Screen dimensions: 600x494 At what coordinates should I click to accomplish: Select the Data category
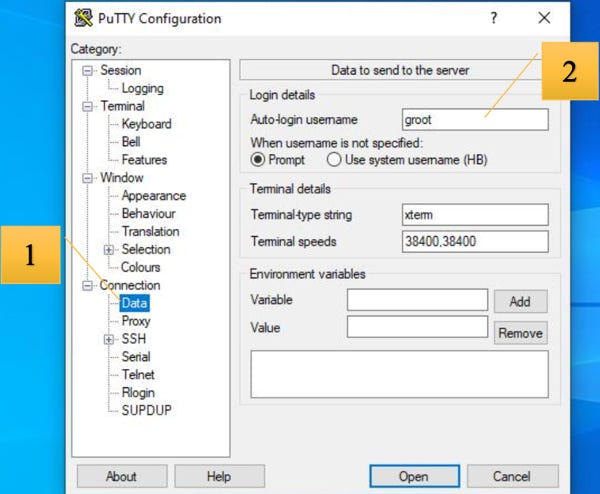(134, 303)
